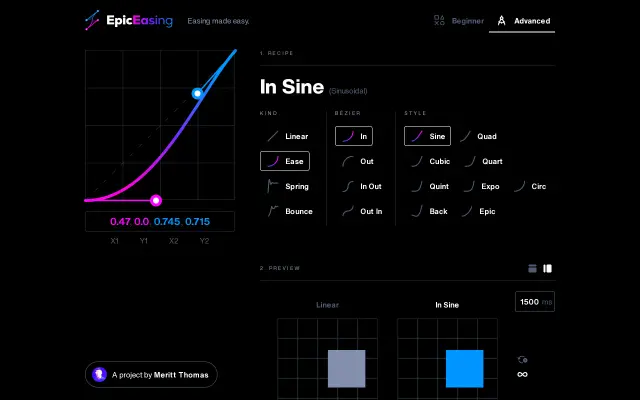640x400 pixels.
Task: Click the EpicEasing logo icon
Action: point(92,20)
